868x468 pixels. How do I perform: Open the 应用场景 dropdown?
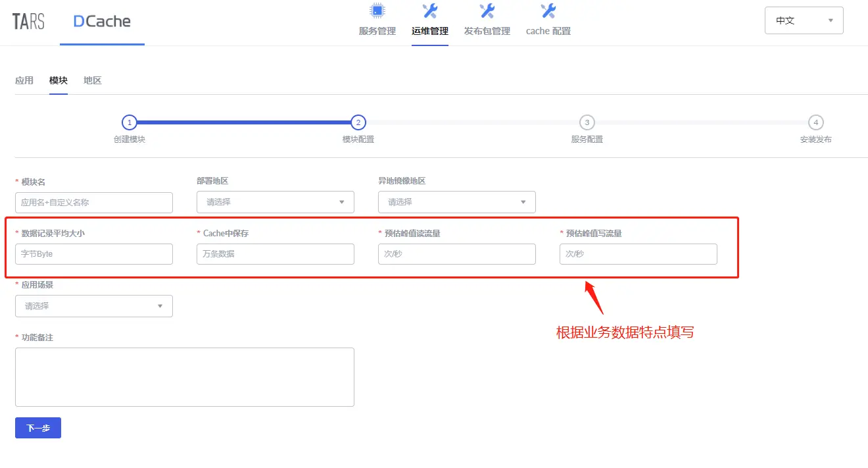pyautogui.click(x=94, y=306)
